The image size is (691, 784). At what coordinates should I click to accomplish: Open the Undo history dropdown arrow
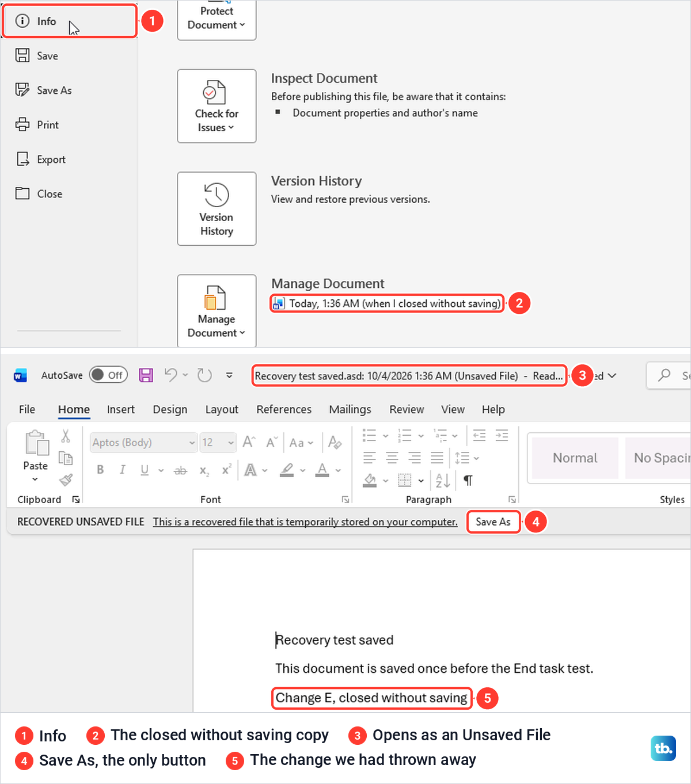185,375
